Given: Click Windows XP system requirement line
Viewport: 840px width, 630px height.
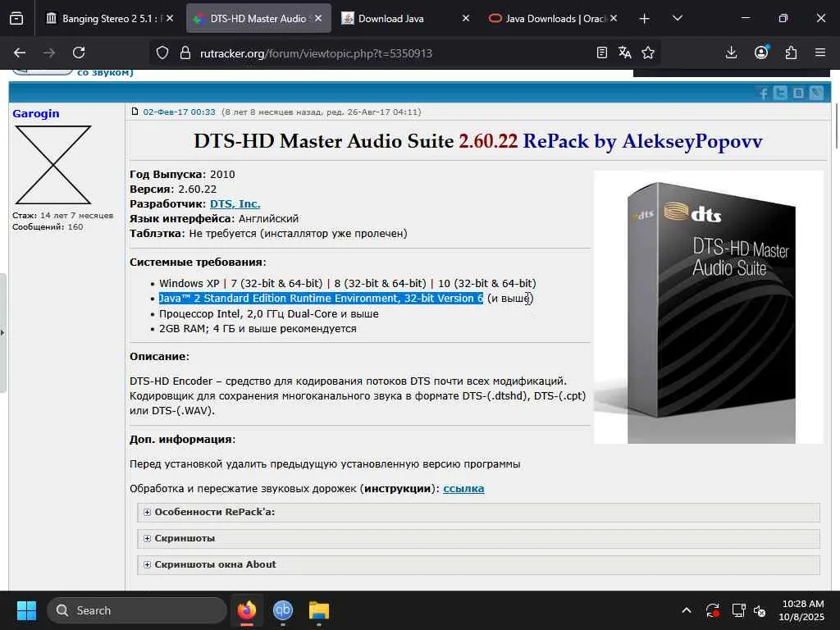Looking at the screenshot, I should [x=348, y=283].
